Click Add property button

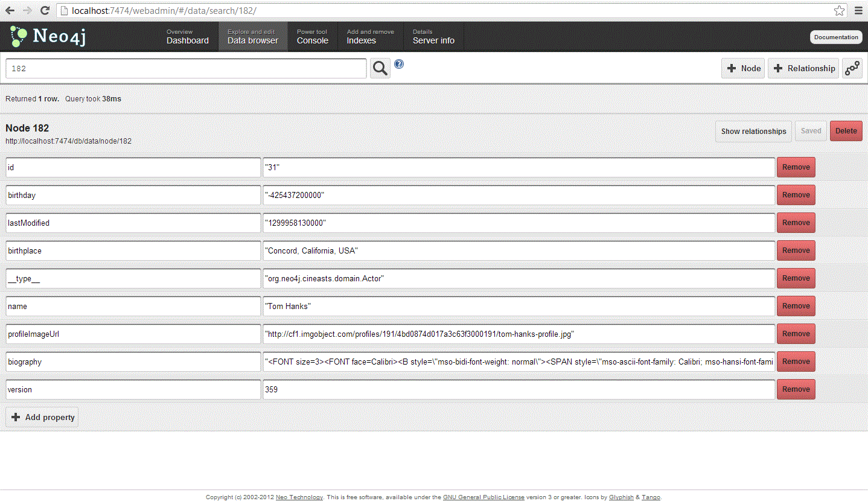42,417
